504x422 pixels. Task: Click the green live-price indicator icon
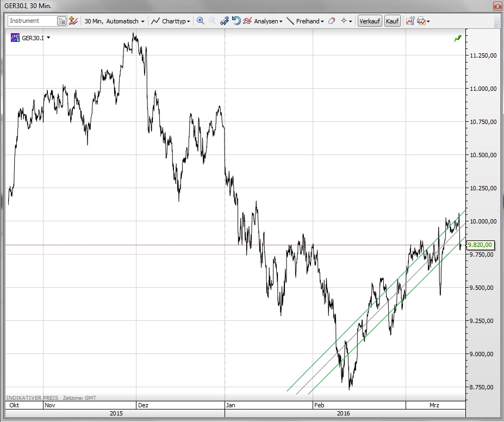(x=457, y=38)
